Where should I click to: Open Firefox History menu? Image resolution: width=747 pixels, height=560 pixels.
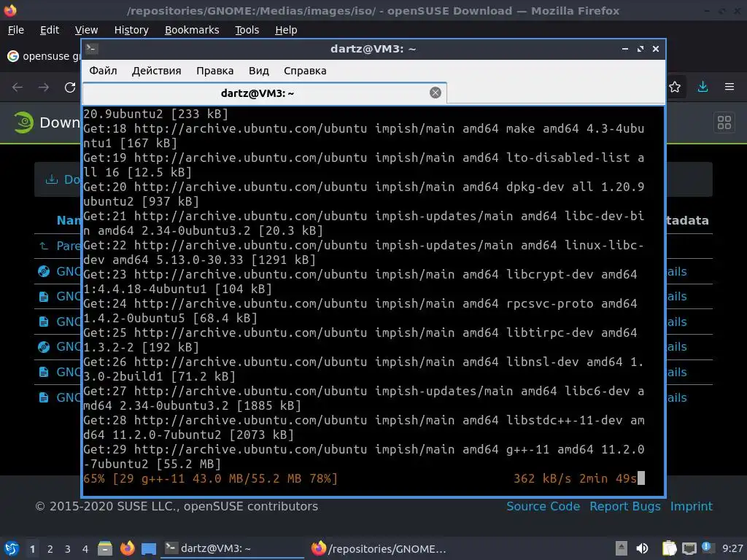[x=131, y=30]
